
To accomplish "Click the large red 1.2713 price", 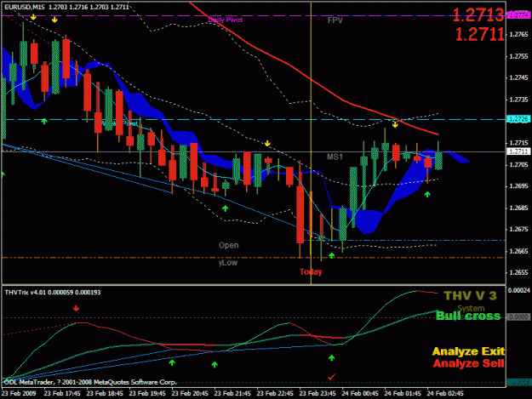I will 478,15.
